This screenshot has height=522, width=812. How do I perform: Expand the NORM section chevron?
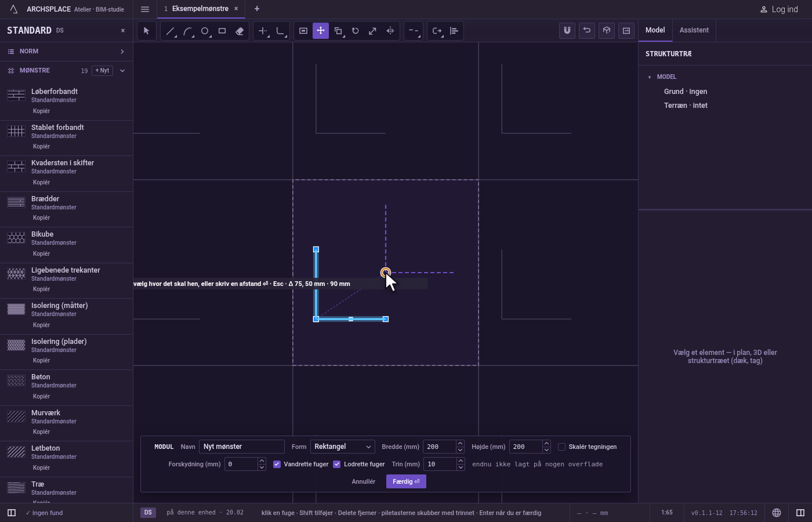[122, 52]
